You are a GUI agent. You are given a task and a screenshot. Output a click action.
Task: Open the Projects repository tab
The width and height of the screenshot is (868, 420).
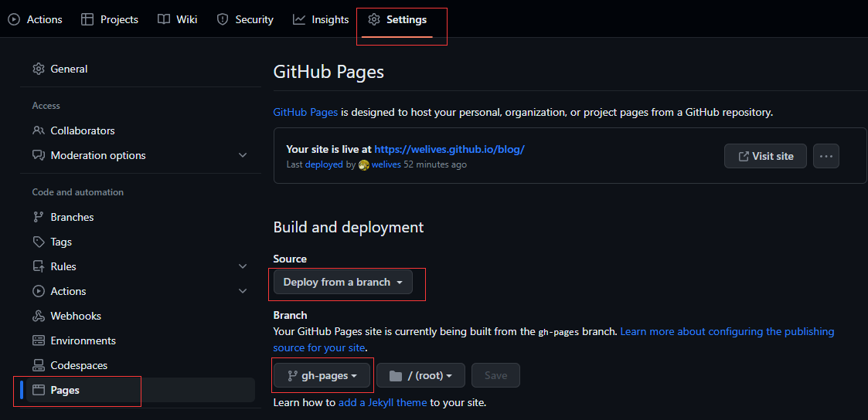pyautogui.click(x=110, y=19)
